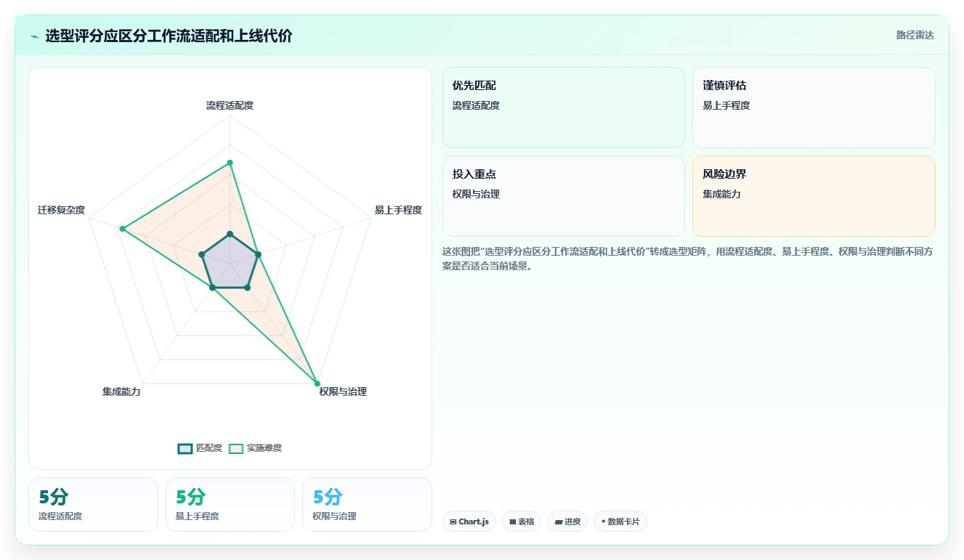The height and width of the screenshot is (560, 964).
Task: Click the 实施难度 data point at 权限与治理
Action: pyautogui.click(x=317, y=383)
